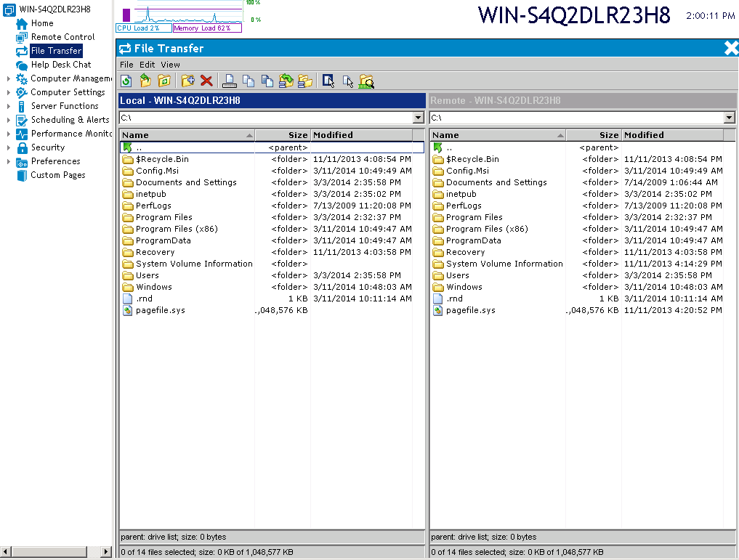Image resolution: width=739 pixels, height=560 pixels.
Task: Expand the Scheduling & Alerts tree node
Action: click(x=9, y=120)
